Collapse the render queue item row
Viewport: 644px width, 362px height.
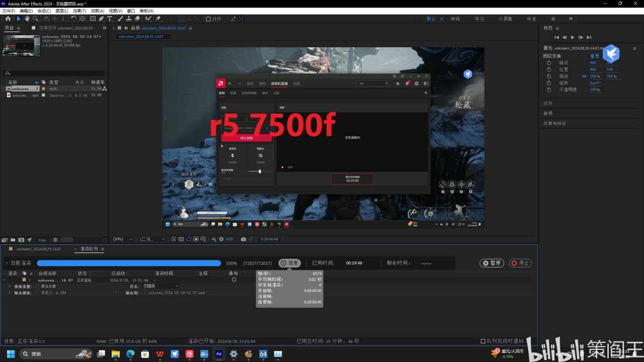point(4,280)
